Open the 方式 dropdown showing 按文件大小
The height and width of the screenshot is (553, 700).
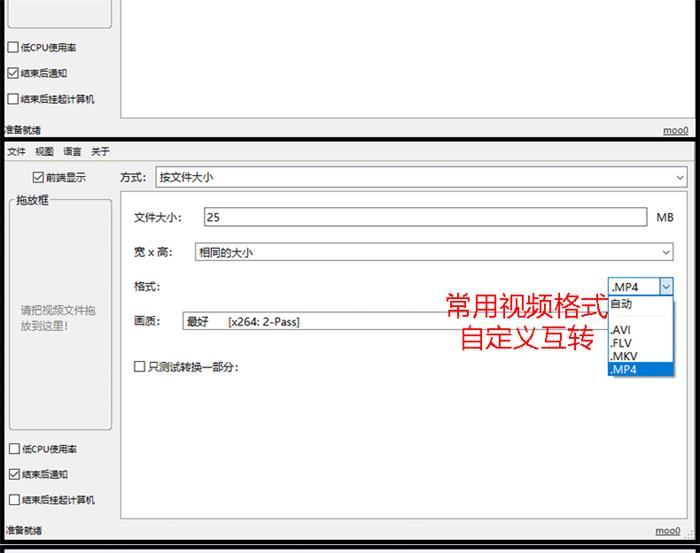[421, 177]
